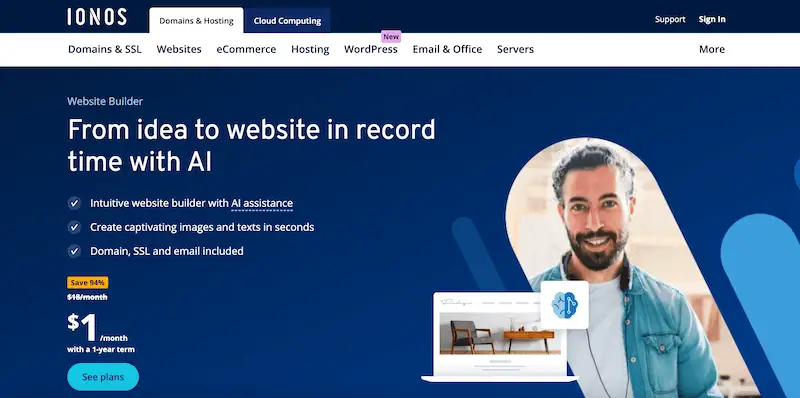Click the See plans button
This screenshot has height=398, width=800.
click(x=103, y=377)
